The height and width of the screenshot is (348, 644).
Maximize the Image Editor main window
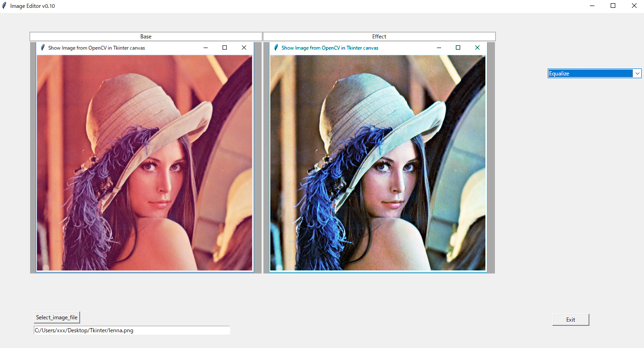tap(613, 6)
